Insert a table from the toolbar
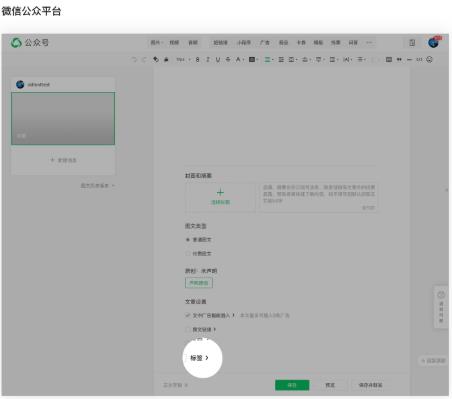Viewport: 452px width, 399px height. click(389, 60)
